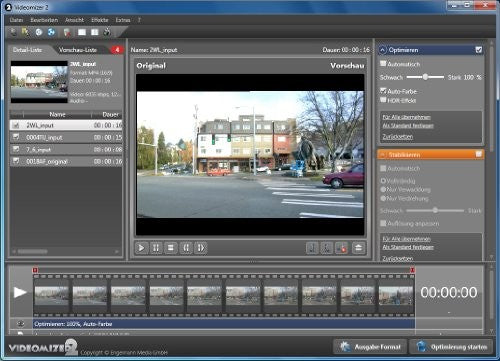Click the Videomizer 2 title bar icon
500x361 pixels.
pyautogui.click(x=8, y=7)
